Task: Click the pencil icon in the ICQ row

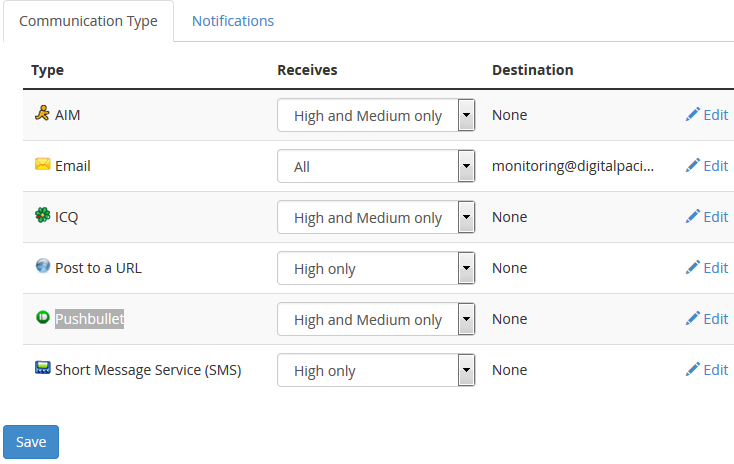Action: point(693,216)
